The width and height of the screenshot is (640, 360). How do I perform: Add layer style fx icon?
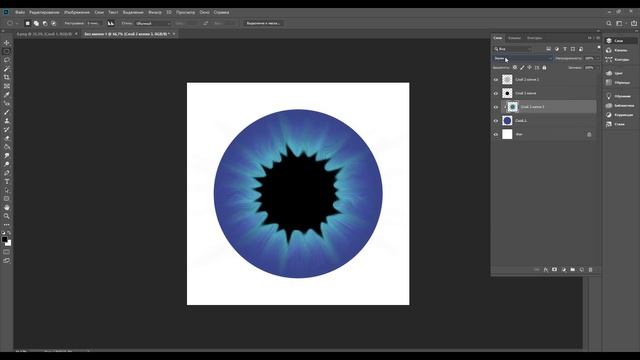545,270
